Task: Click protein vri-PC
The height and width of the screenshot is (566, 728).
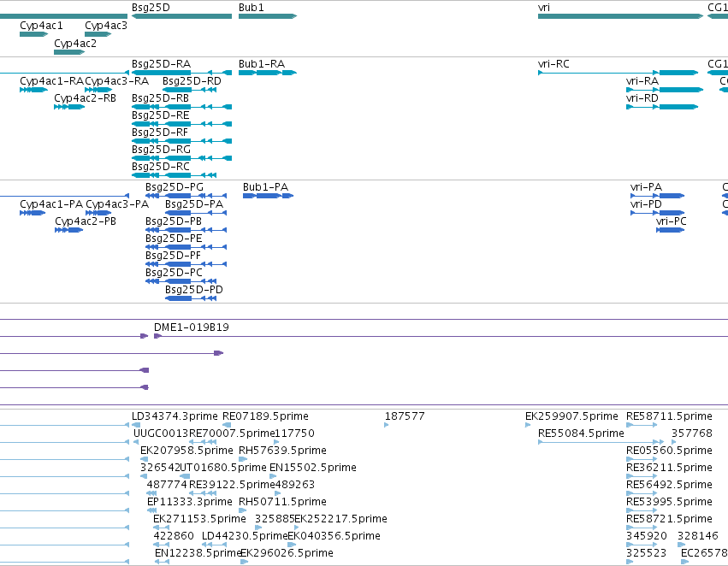Action: (671, 230)
